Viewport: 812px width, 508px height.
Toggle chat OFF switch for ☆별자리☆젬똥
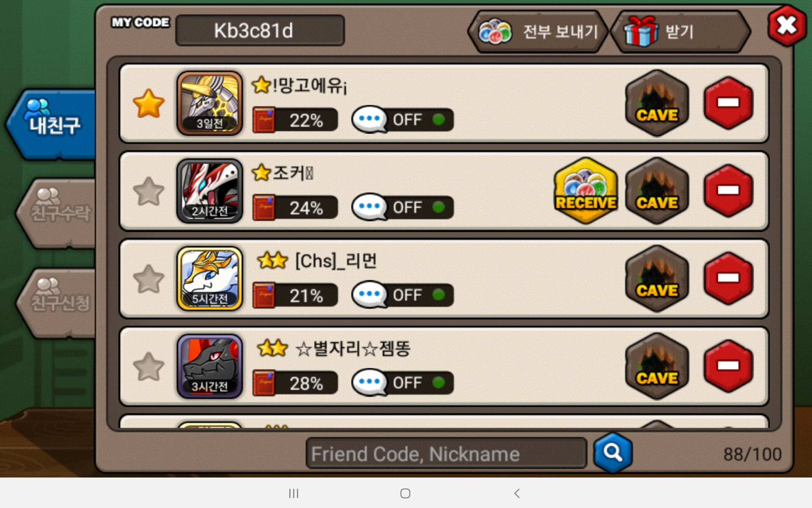coord(403,383)
